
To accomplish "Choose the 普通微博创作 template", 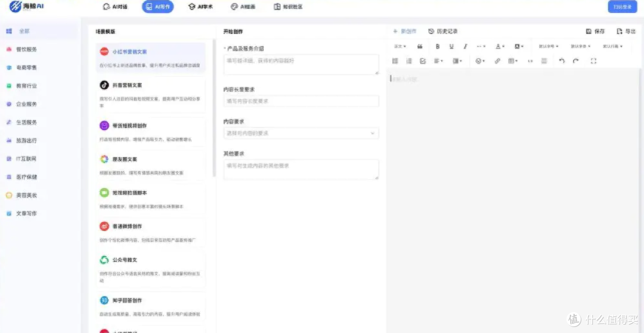I will (150, 232).
